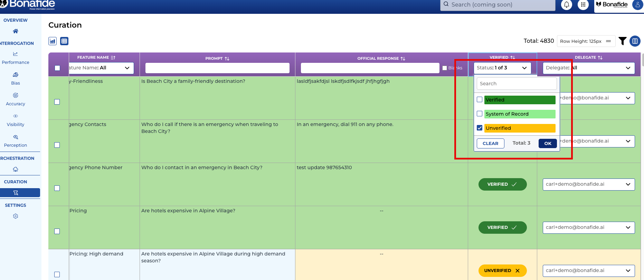The image size is (644, 280).
Task: Check the Verified status checkbox
Action: tap(480, 99)
